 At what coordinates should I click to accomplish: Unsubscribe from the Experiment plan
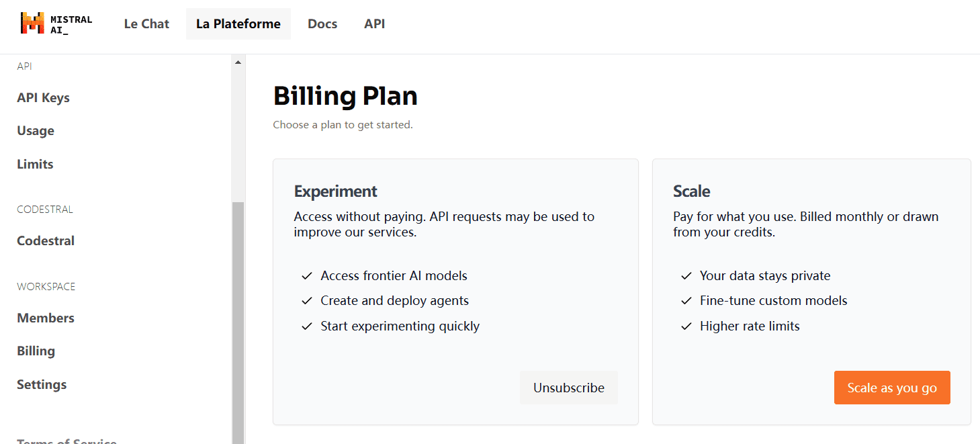point(569,388)
